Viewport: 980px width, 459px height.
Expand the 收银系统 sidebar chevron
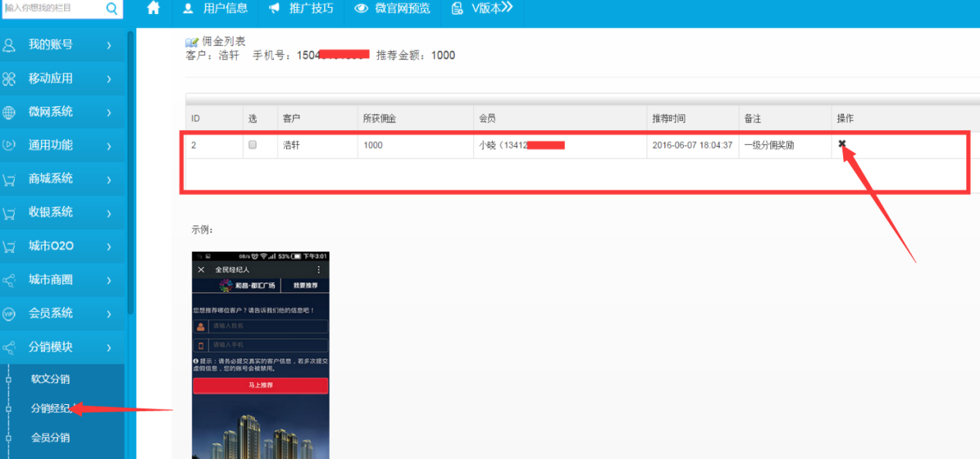109,213
